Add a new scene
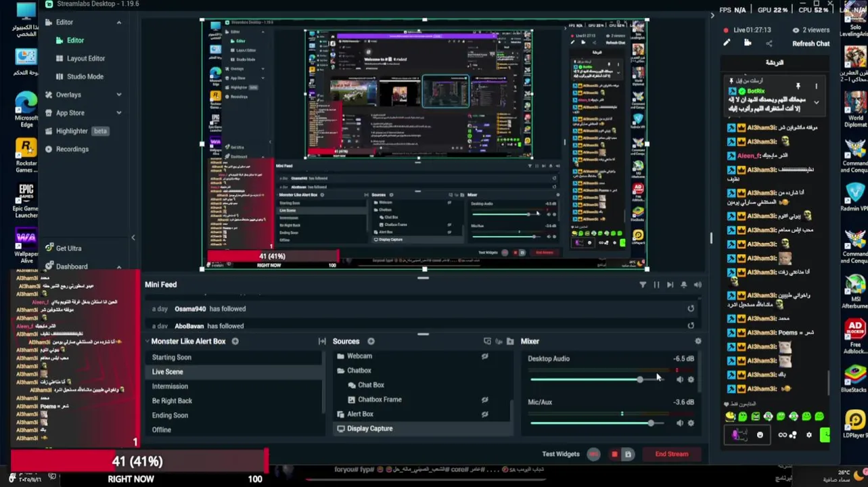Screen dimensions: 868x487 click(x=235, y=342)
